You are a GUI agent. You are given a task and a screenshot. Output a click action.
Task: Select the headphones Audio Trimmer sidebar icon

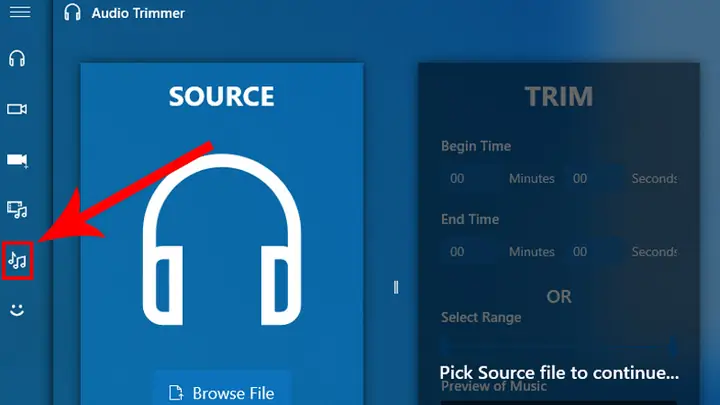tap(17, 59)
